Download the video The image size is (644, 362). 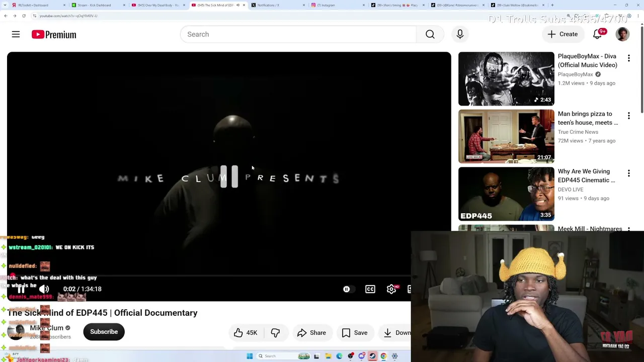coord(396,332)
